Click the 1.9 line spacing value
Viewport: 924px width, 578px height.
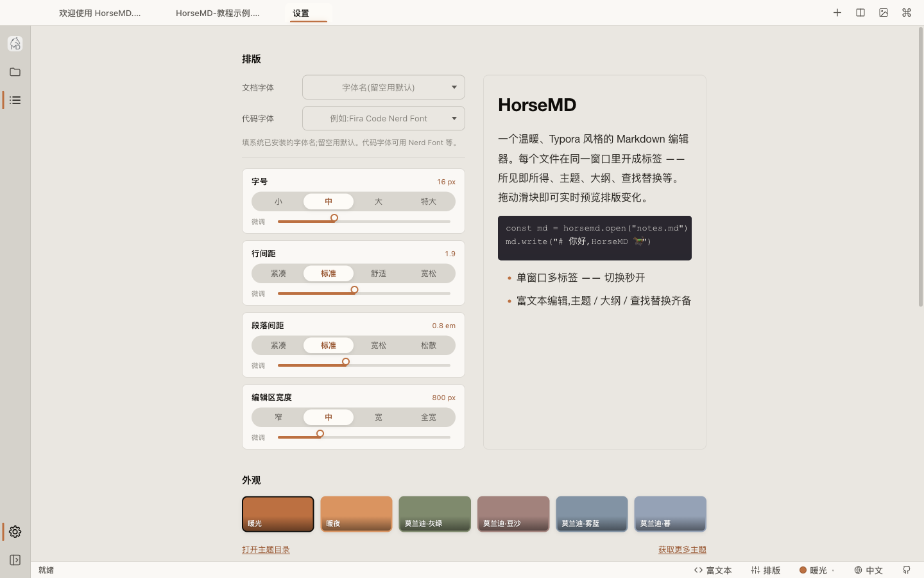point(450,254)
